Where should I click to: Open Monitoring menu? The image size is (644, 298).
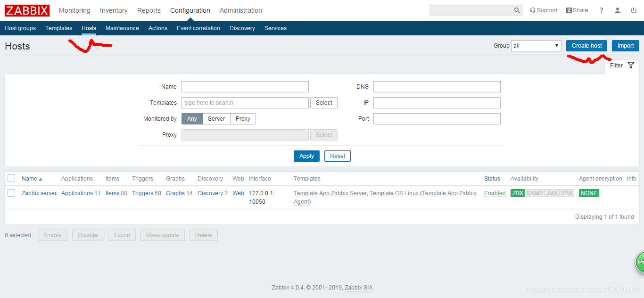click(x=74, y=10)
